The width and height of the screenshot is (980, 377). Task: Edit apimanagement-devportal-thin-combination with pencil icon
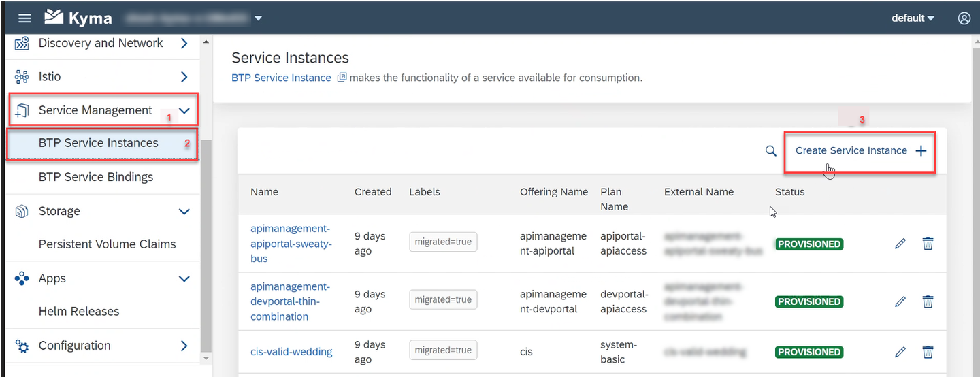[x=900, y=301]
